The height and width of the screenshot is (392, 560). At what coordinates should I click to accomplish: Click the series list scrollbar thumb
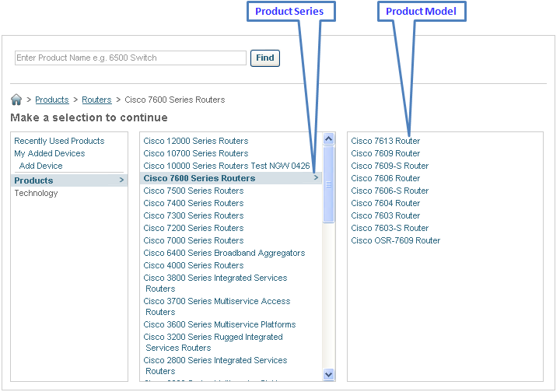click(x=328, y=184)
